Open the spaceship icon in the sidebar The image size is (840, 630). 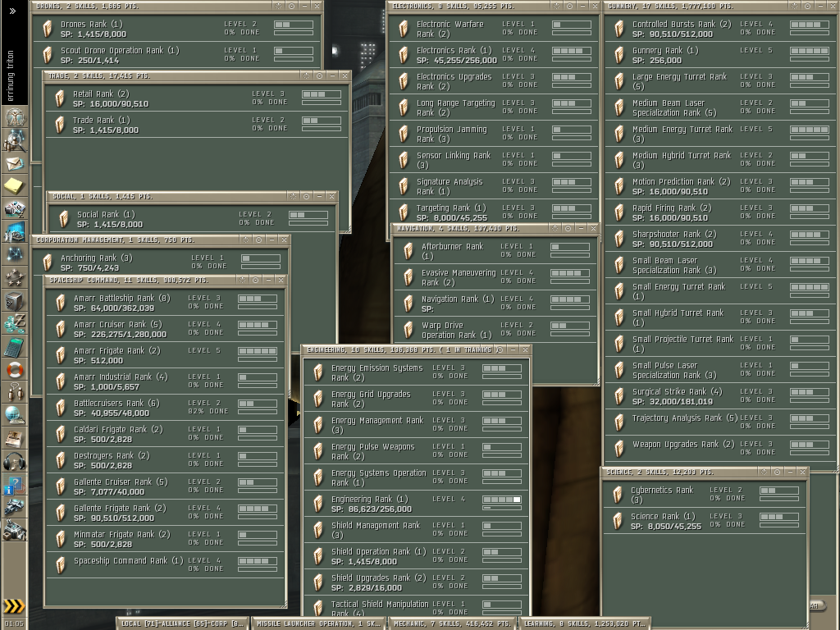[15, 507]
